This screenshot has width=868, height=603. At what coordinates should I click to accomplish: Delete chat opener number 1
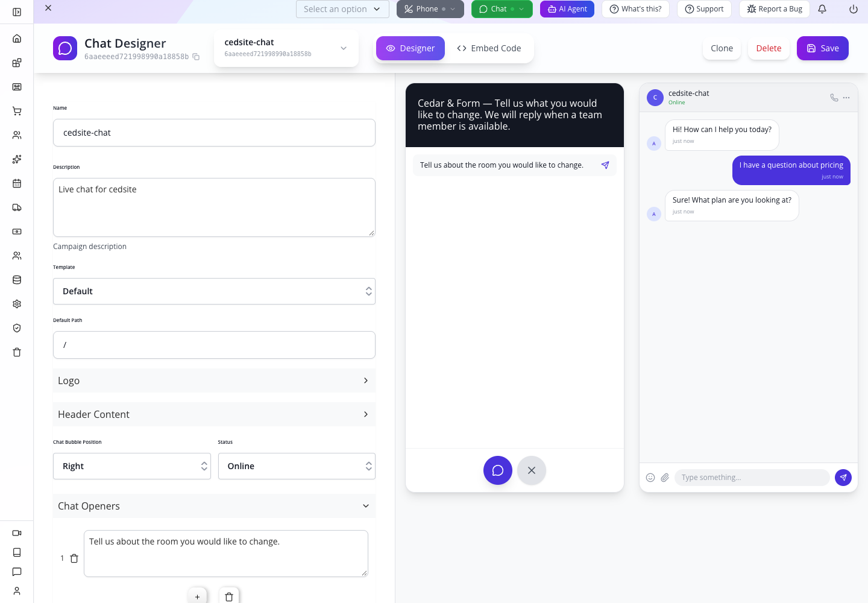tap(74, 558)
